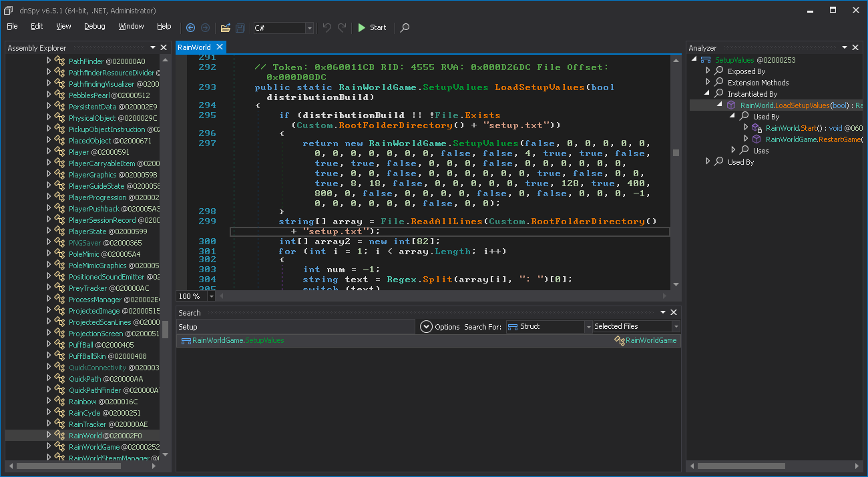The width and height of the screenshot is (868, 477).
Task: Open the C# language dropdown
Action: point(308,28)
